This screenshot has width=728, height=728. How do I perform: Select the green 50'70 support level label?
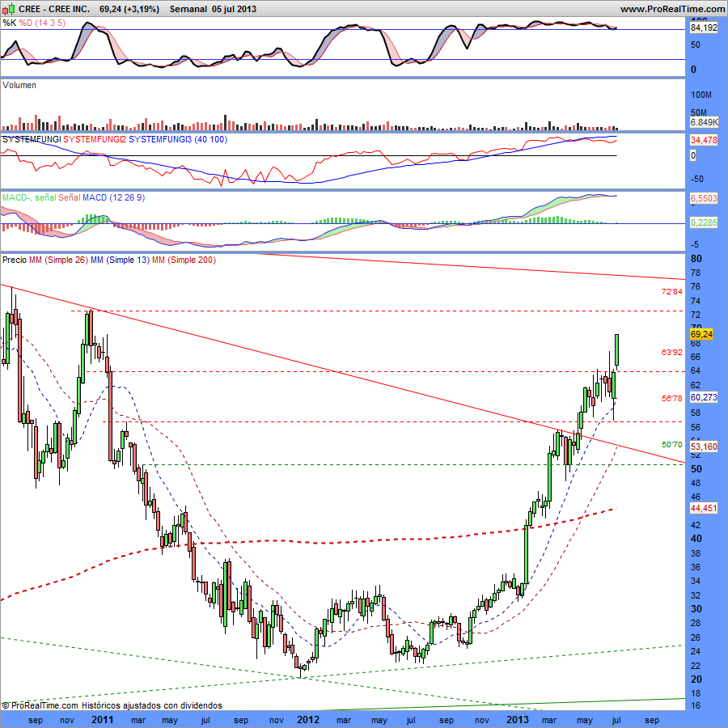[x=672, y=445]
